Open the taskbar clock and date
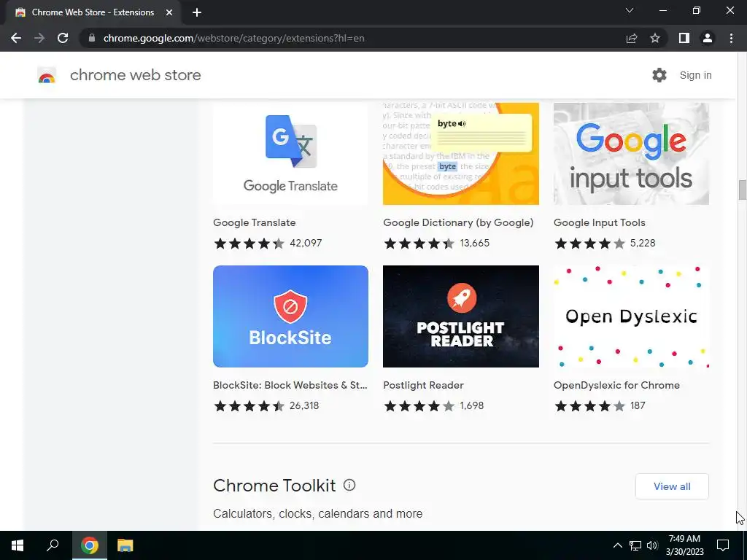 (x=684, y=545)
